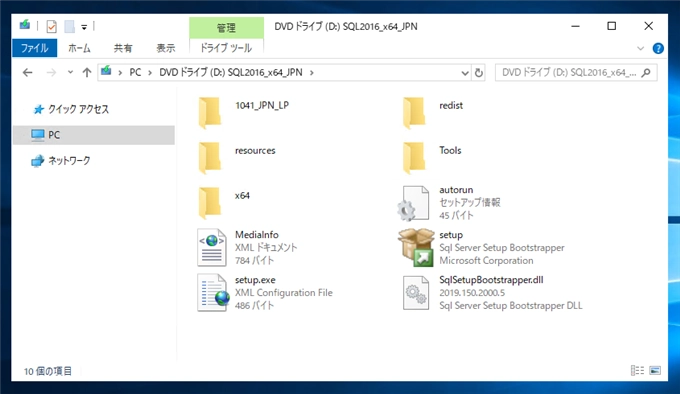Image resolution: width=680 pixels, height=394 pixels.
Task: Select the SqlSetupBootstrapper.dll file icon
Action: pyautogui.click(x=416, y=293)
